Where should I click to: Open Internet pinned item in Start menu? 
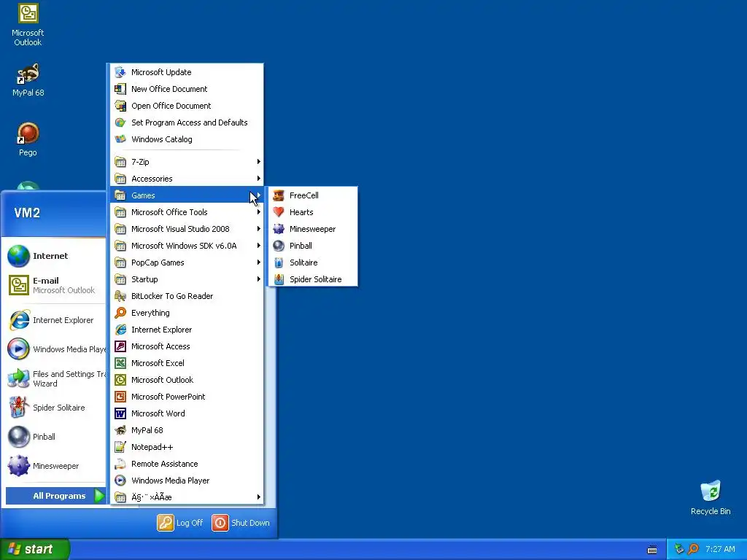tap(55, 256)
